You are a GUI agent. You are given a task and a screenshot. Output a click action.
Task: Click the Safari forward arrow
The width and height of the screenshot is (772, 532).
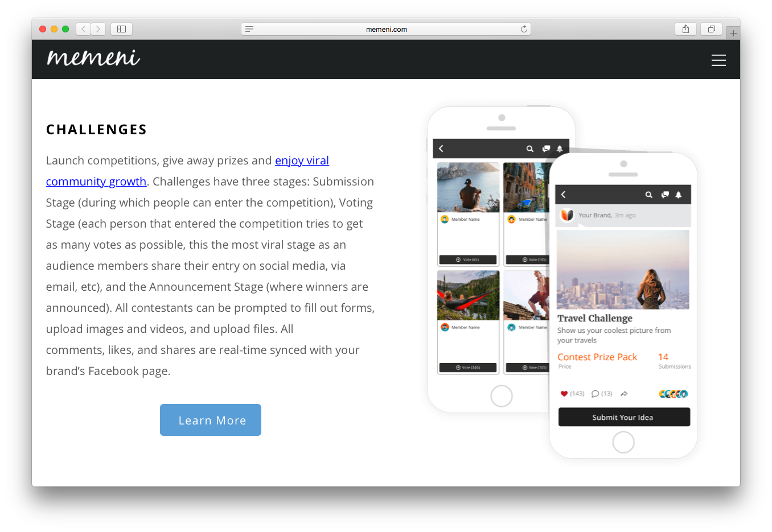[x=98, y=29]
